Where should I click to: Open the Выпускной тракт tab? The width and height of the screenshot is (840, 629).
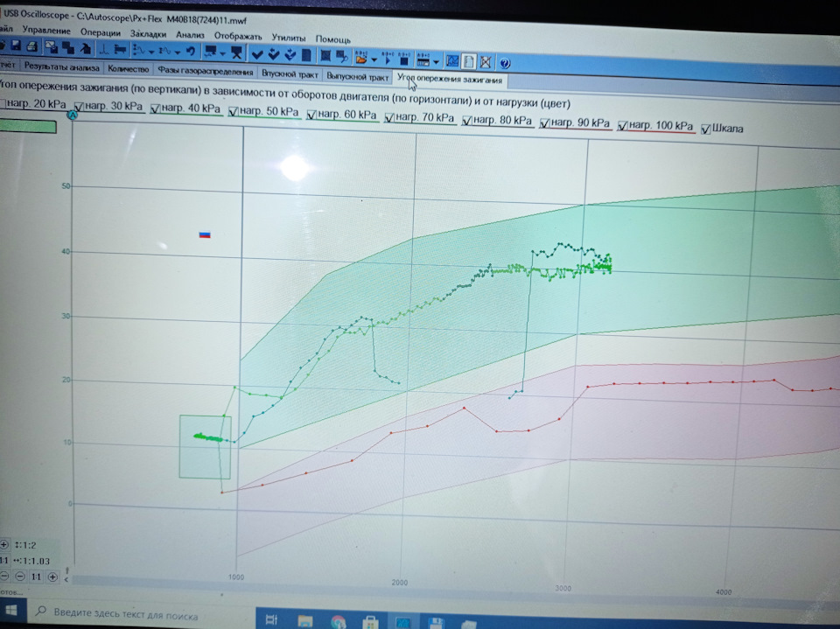pos(357,77)
